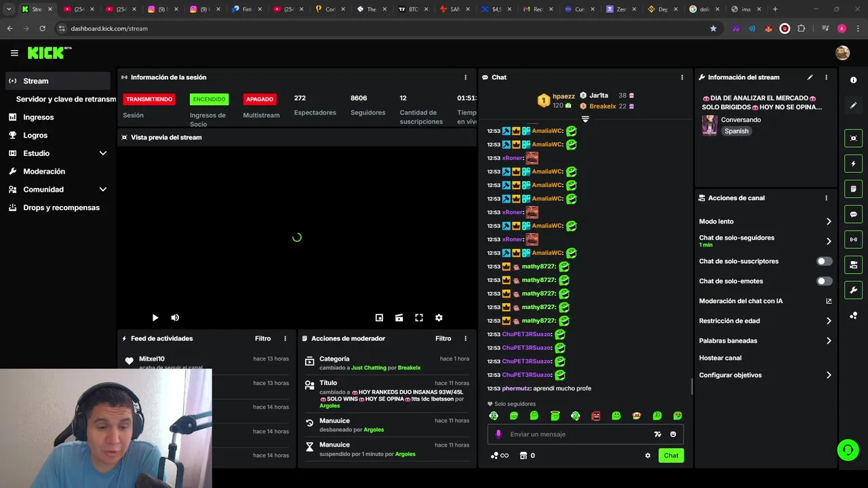Toggle picture-in-picture in stream preview

click(x=379, y=317)
